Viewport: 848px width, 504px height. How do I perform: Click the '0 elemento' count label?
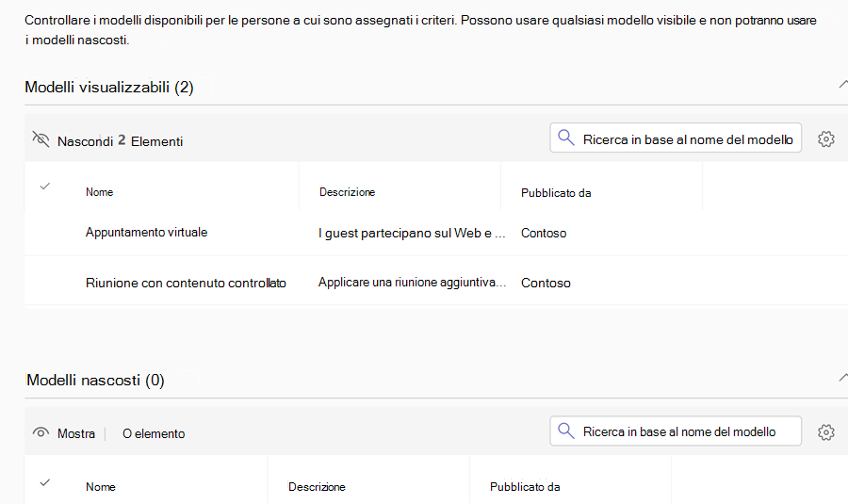(x=154, y=433)
